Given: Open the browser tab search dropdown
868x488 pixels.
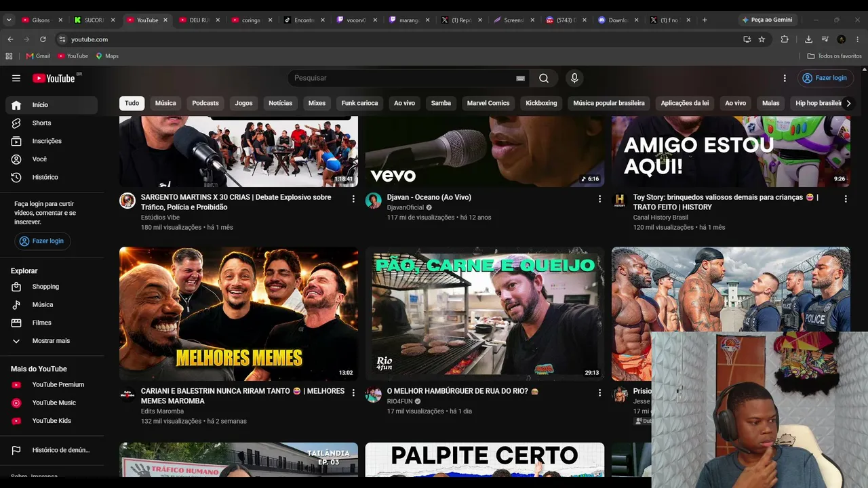Looking at the screenshot, I should [x=9, y=20].
